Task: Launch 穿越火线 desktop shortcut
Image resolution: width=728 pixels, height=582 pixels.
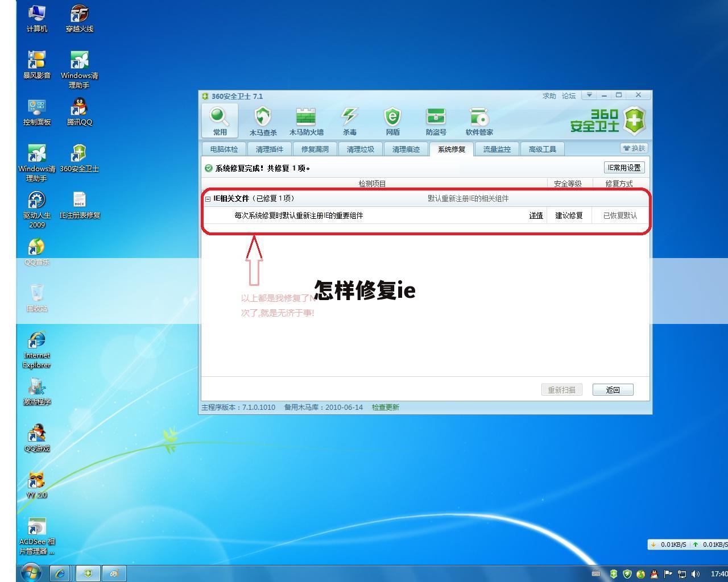Action: tap(79, 18)
